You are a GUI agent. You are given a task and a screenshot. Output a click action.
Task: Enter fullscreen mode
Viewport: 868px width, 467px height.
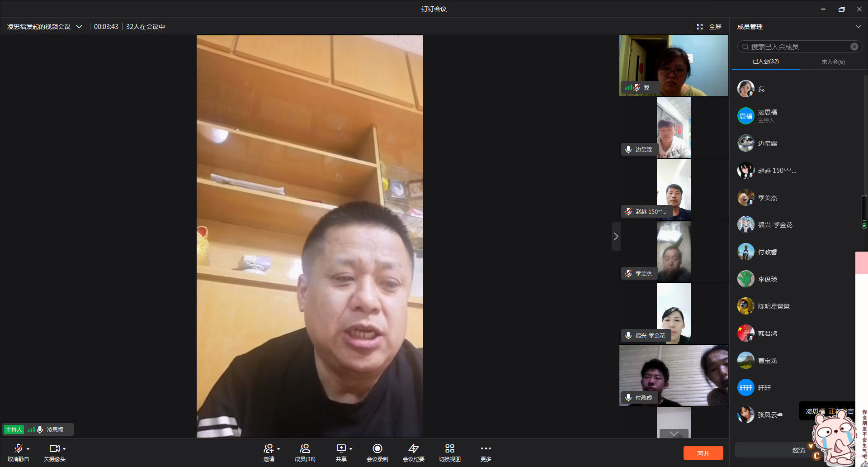709,27
